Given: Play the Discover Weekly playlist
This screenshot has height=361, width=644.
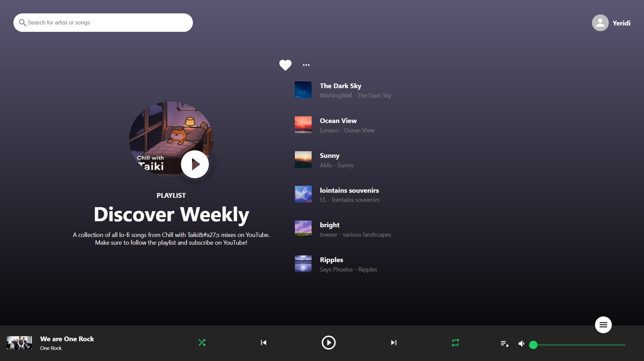Looking at the screenshot, I should tap(195, 164).
